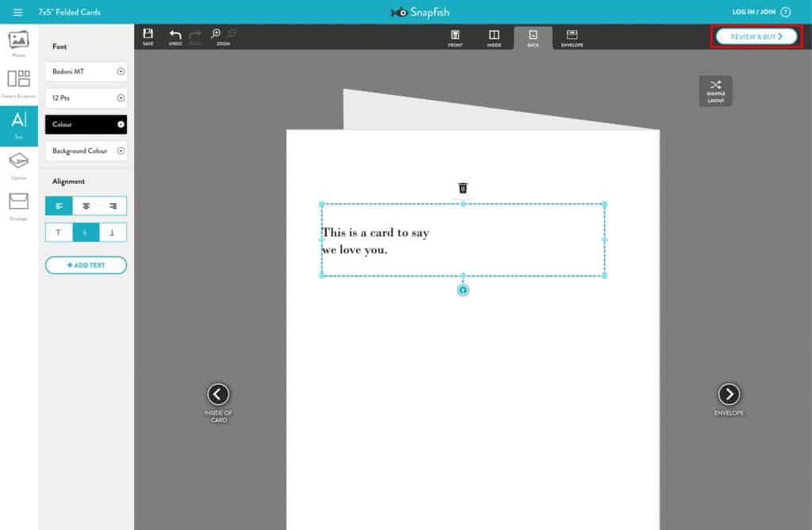812x530 pixels.
Task: Click the rotate handle below text box
Action: pos(463,290)
